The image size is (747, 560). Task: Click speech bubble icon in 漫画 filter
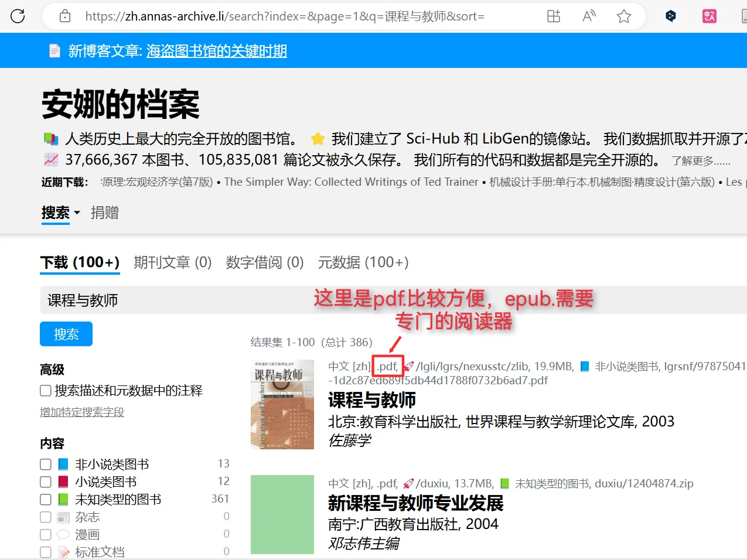click(x=63, y=535)
